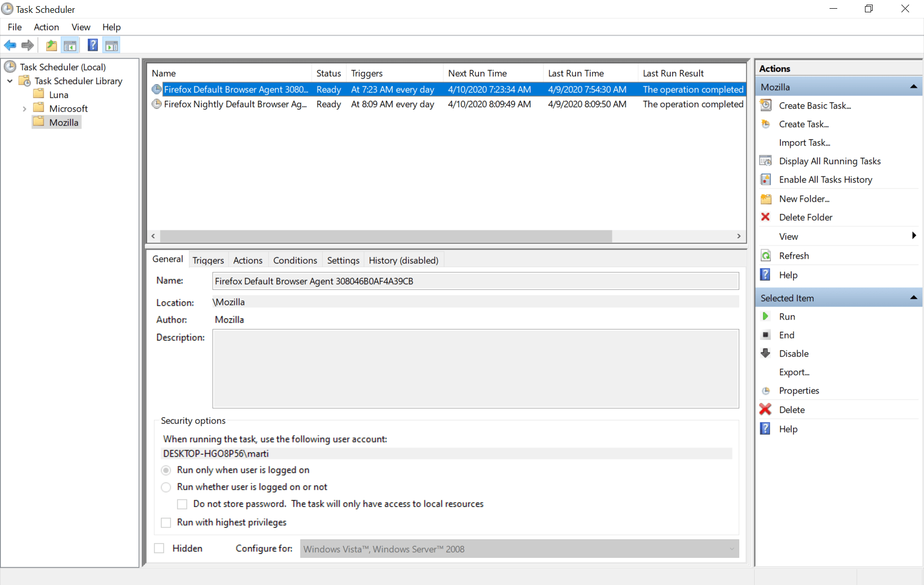The image size is (924, 585).
Task: Click the Create Basic Task icon
Action: tap(765, 106)
